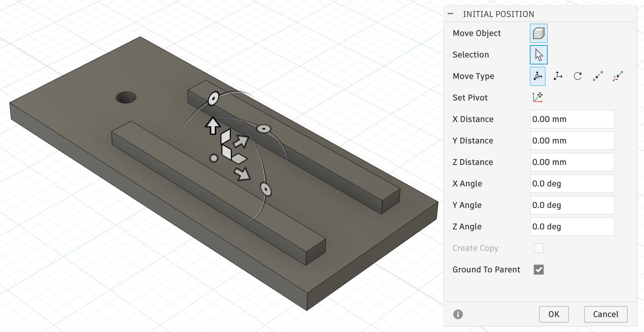The height and width of the screenshot is (332, 644).
Task: Click the manipulator arrow pointing down-right
Action: 242,174
